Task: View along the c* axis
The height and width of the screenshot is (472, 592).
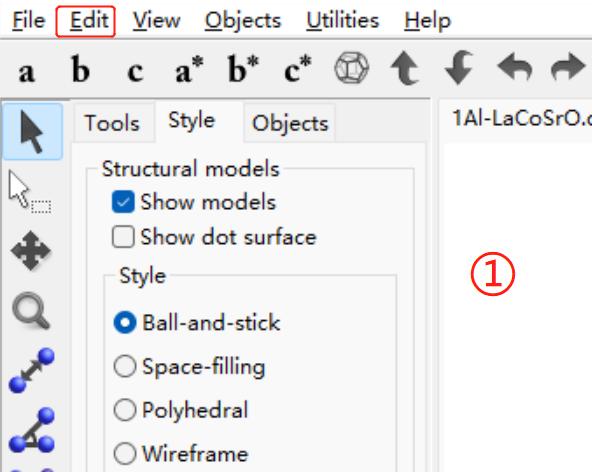Action: point(298,69)
